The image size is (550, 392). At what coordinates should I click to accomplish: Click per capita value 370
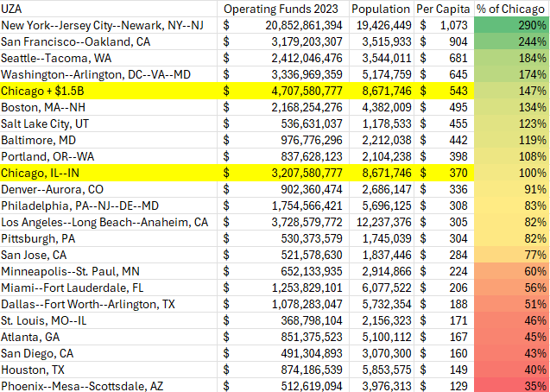[444, 173]
